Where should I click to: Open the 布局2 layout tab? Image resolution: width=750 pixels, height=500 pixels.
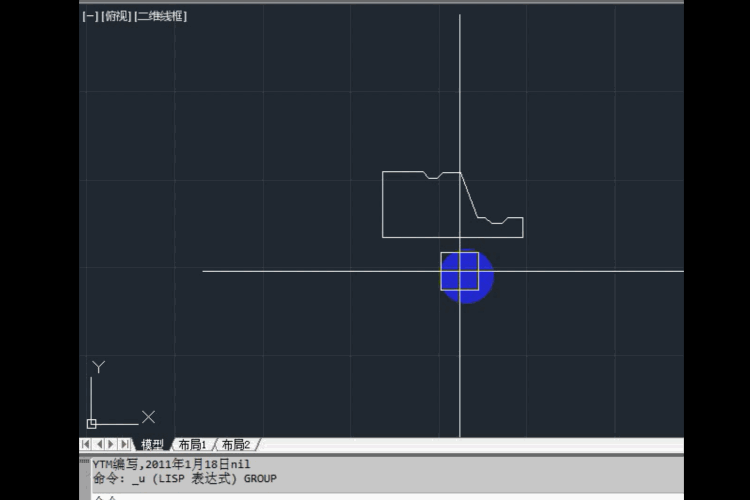[x=236, y=444]
